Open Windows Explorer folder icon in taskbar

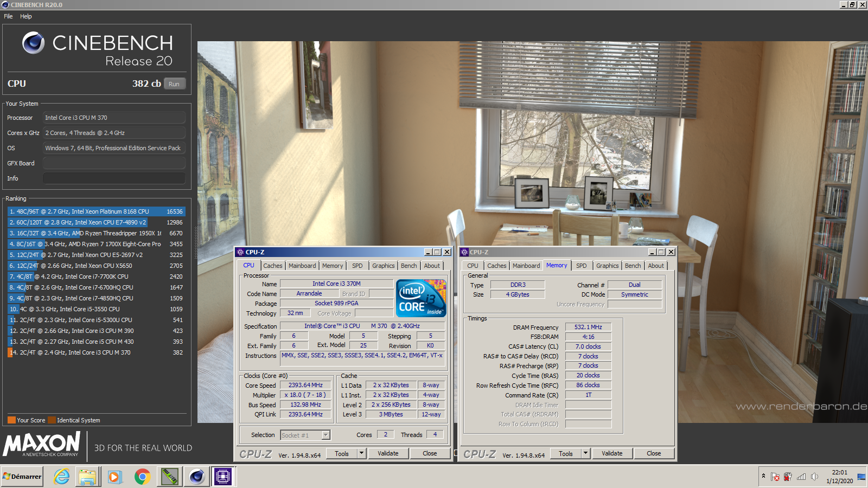coord(87,477)
